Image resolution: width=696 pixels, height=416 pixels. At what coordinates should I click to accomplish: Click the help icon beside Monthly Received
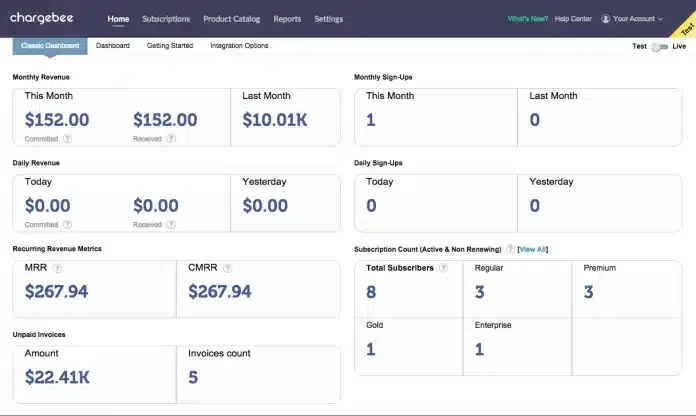tap(171, 139)
